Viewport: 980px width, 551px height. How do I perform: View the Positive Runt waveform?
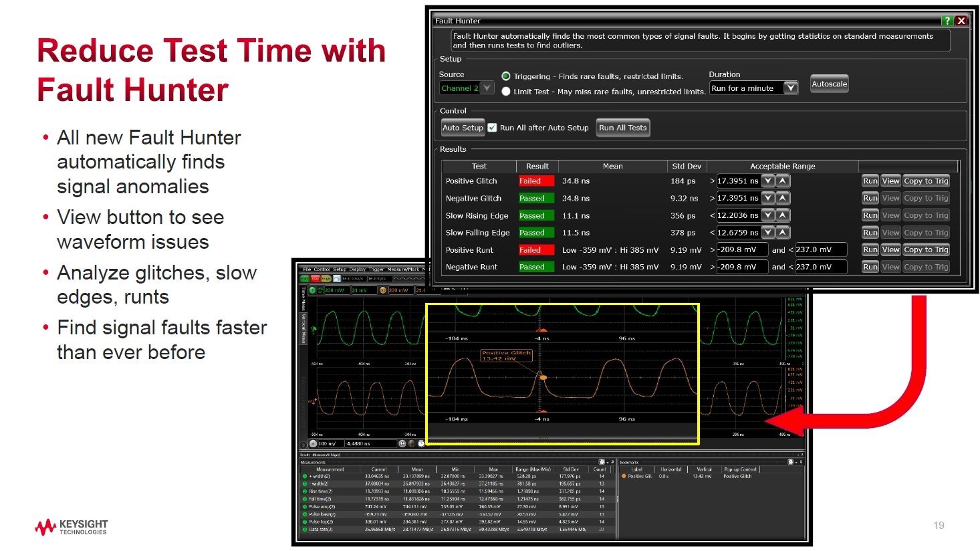891,249
